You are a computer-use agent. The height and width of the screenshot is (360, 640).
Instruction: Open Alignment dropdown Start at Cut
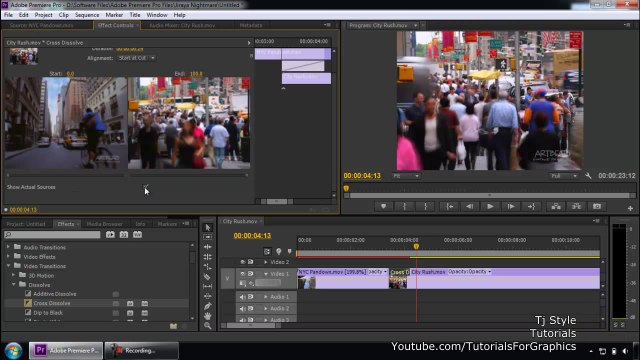pos(136,58)
